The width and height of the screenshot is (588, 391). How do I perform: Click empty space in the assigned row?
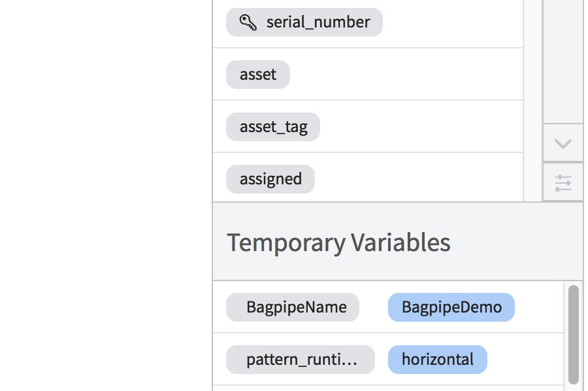point(419,179)
